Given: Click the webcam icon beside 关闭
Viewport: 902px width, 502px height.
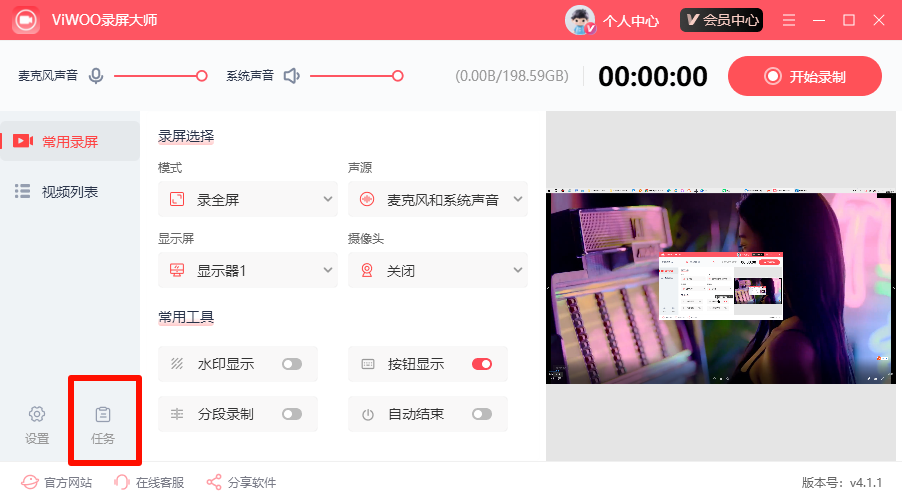Looking at the screenshot, I should [x=367, y=270].
